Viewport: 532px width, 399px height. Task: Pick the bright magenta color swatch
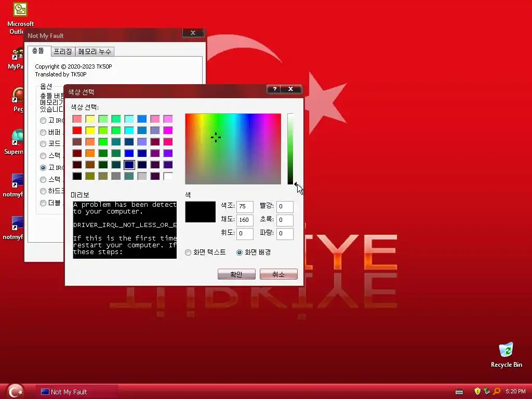[x=168, y=130]
